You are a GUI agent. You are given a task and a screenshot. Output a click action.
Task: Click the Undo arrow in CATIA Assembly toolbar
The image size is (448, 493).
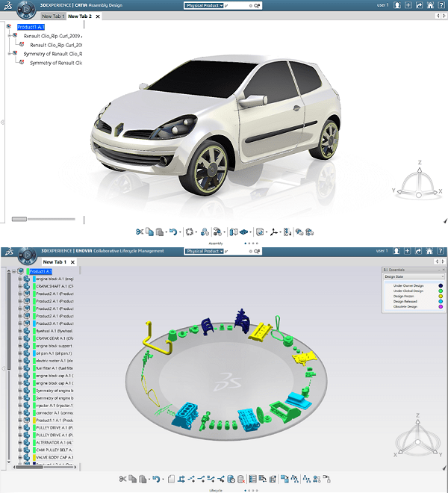173,232
